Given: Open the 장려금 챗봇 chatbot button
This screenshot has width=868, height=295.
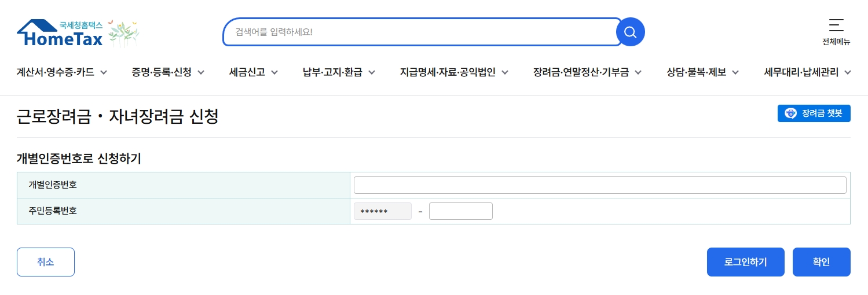Looking at the screenshot, I should (814, 113).
